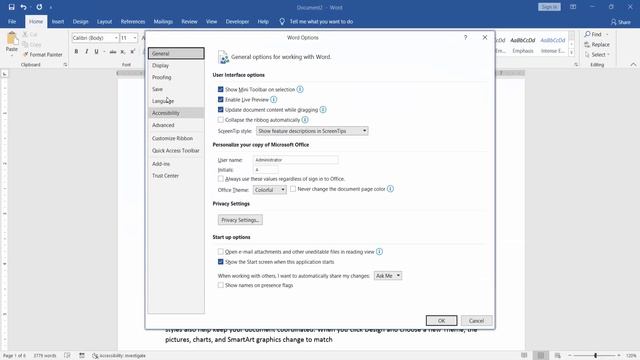Select Trust Center in Word Options sidebar
Image resolution: width=640 pixels, height=360 pixels.
tap(176, 176)
